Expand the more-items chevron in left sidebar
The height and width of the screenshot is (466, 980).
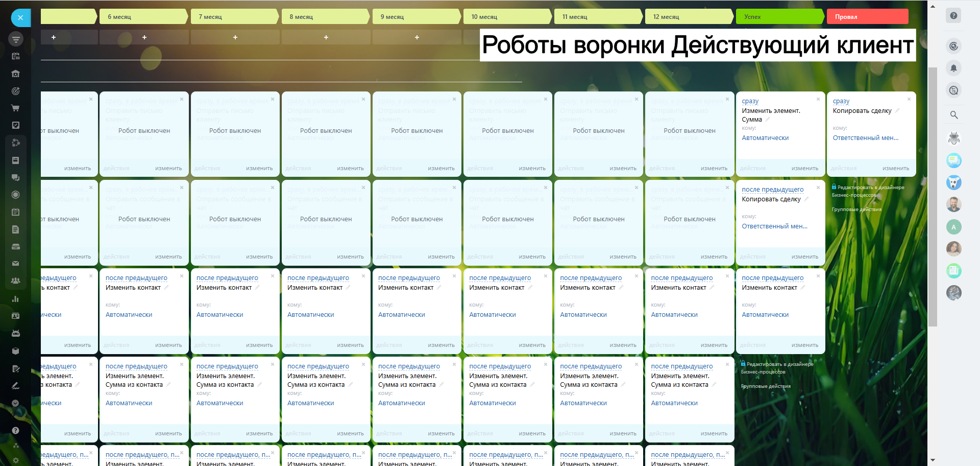pos(15,403)
